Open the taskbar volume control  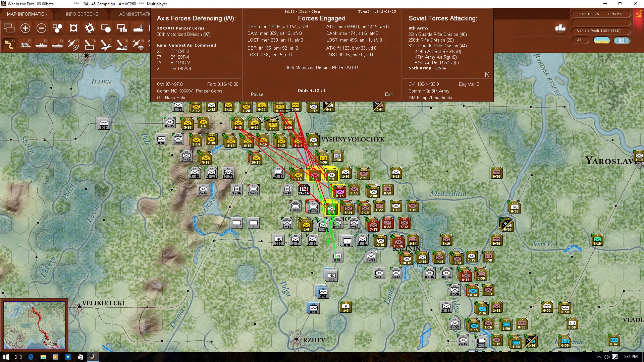[x=606, y=357]
